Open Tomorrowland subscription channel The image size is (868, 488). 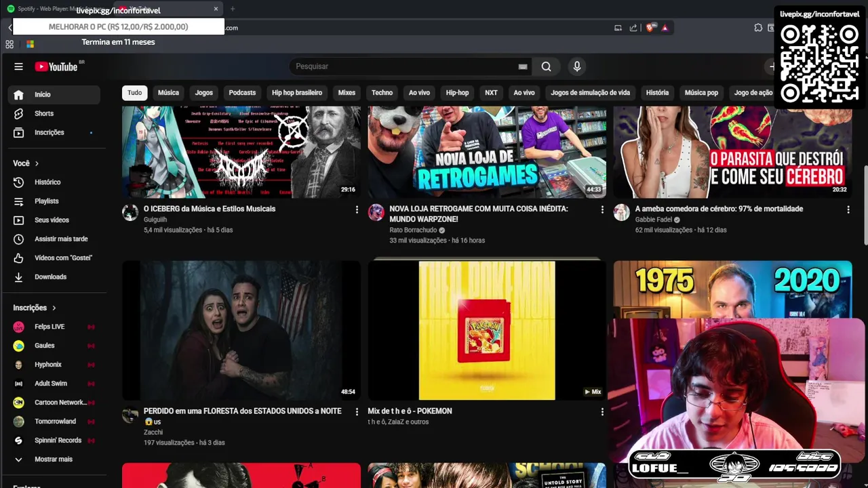coord(56,422)
